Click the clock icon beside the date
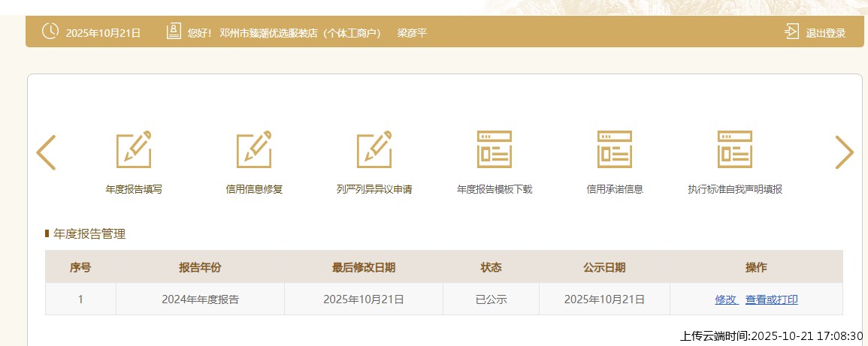868x346 pixels. click(50, 32)
